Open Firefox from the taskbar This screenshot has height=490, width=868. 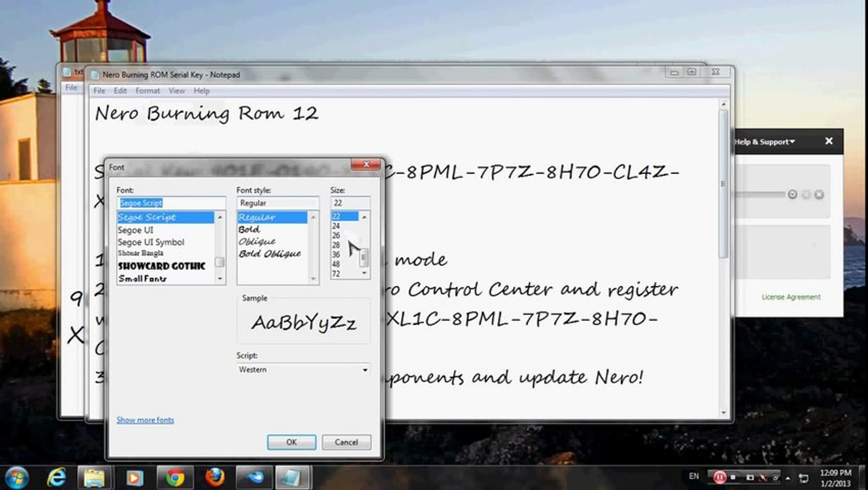(x=215, y=478)
